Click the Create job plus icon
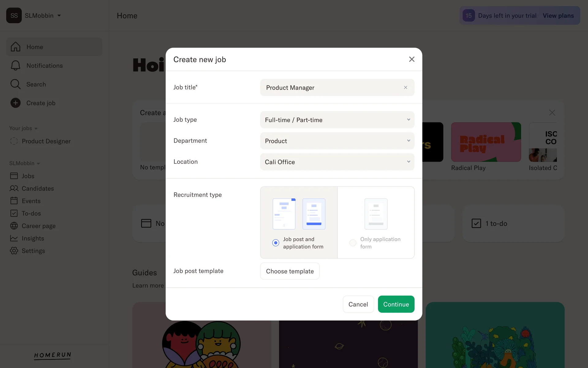588x368 pixels. (15, 103)
